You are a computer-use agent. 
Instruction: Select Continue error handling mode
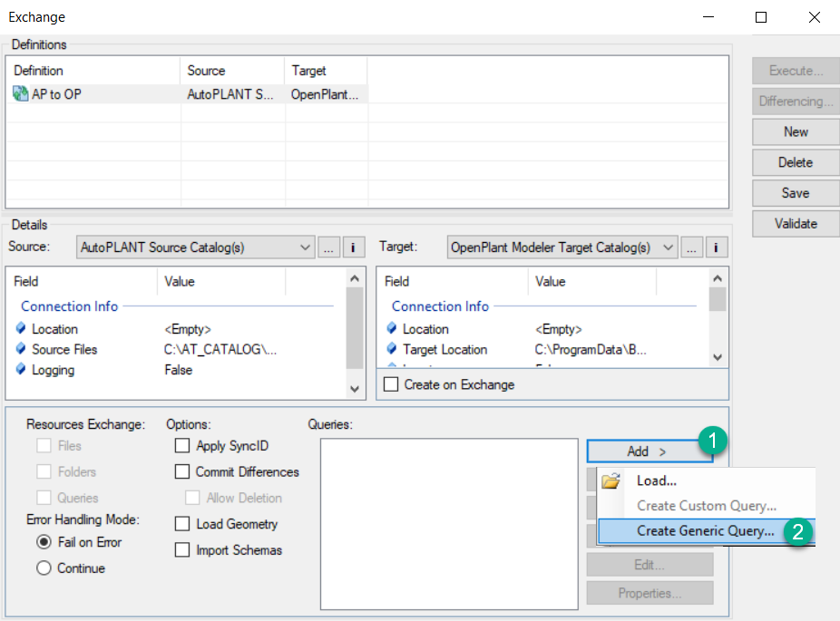point(44,568)
